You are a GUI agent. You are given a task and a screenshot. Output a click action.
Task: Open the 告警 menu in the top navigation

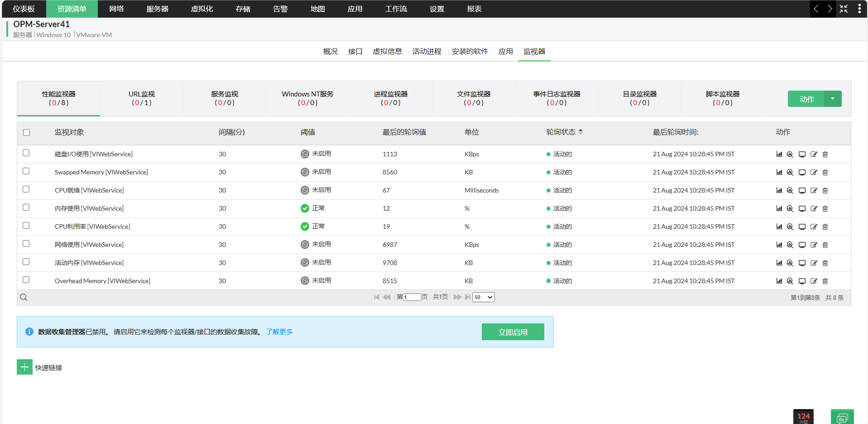point(280,9)
